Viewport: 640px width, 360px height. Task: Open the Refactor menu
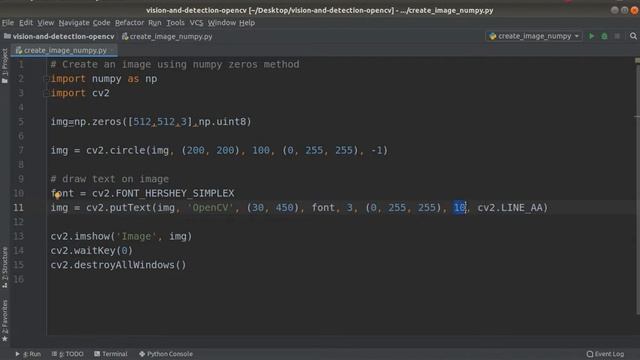pyautogui.click(x=129, y=23)
